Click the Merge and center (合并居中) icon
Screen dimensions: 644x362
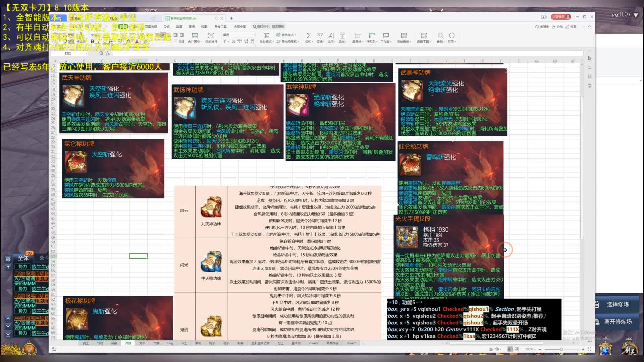[x=195, y=36]
